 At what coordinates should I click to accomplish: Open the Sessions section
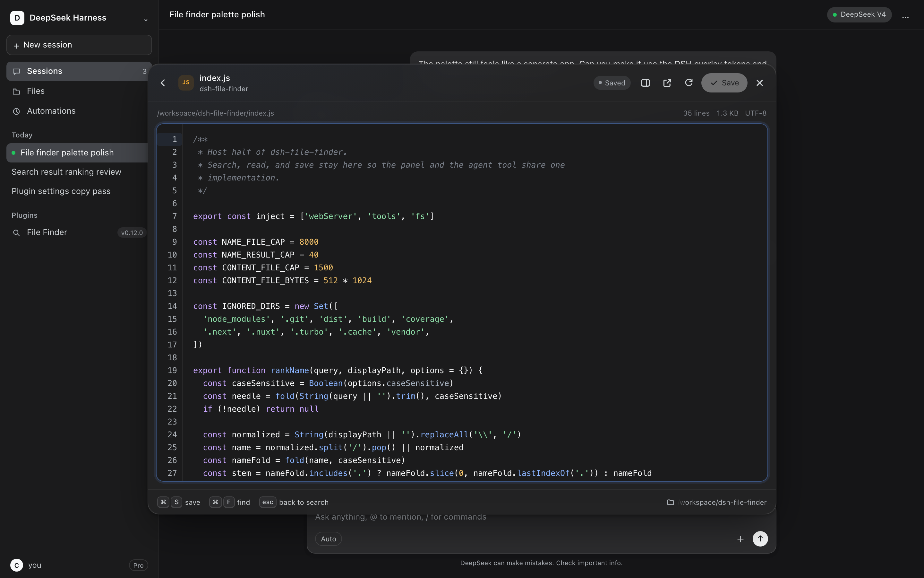coord(79,71)
